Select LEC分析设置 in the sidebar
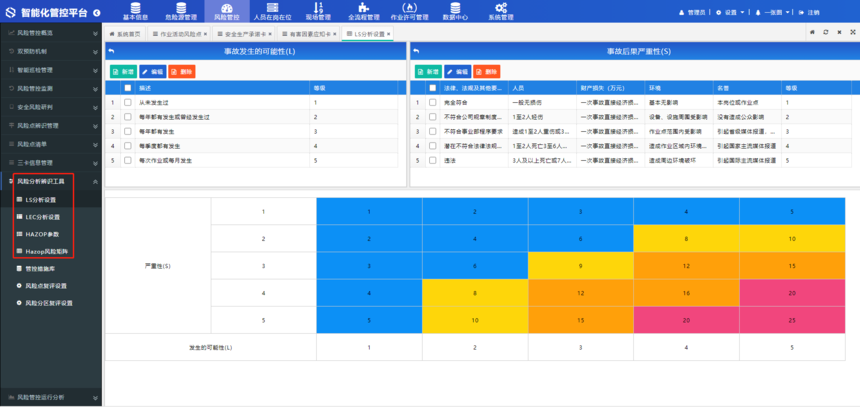 pos(41,216)
